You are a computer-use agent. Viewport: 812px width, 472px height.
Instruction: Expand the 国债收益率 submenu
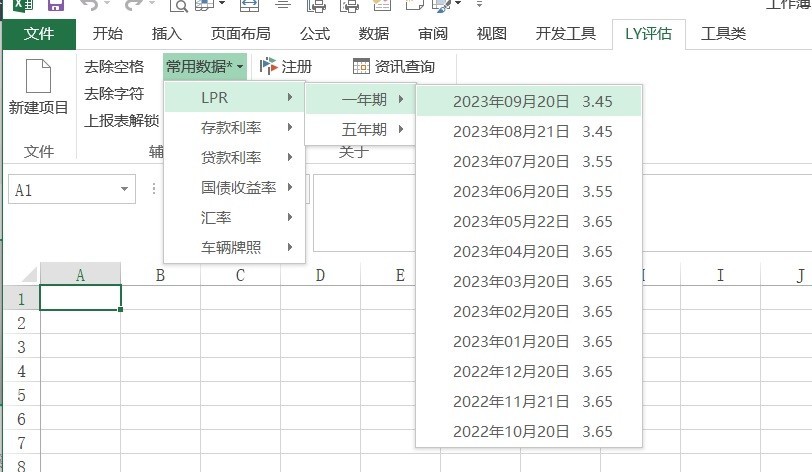(x=234, y=188)
